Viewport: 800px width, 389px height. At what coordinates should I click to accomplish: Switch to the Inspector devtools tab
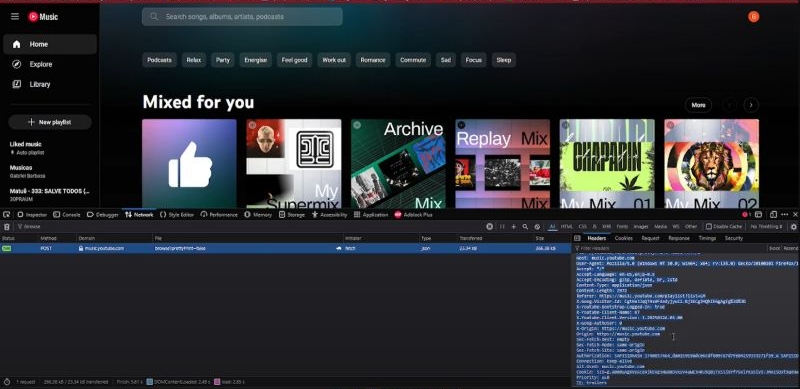[32, 215]
